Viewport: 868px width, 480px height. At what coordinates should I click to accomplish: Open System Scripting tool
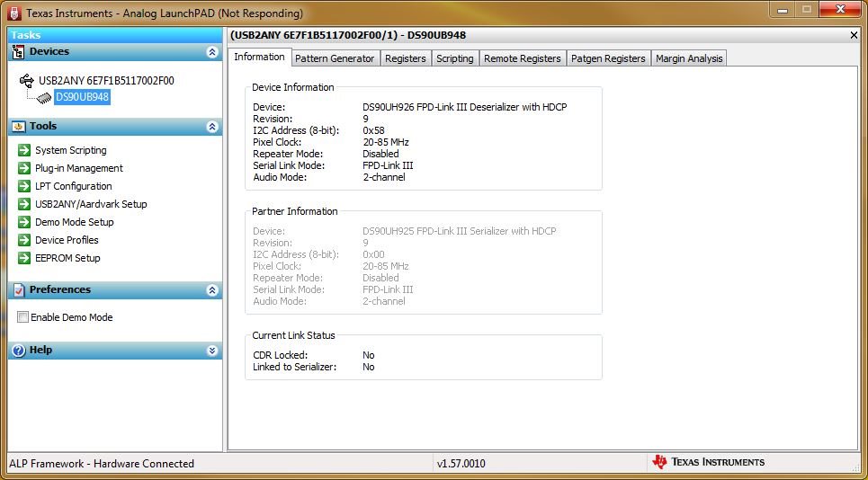pos(71,150)
